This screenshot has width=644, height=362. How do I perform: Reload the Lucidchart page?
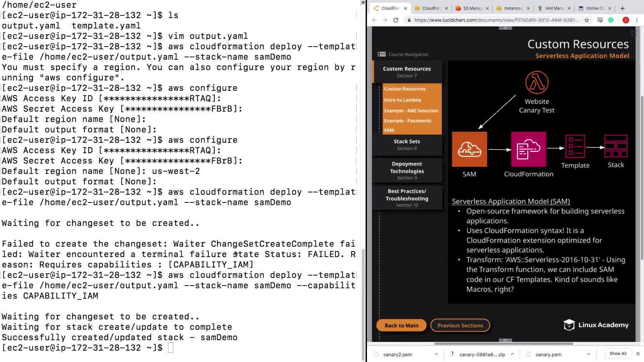(x=396, y=20)
